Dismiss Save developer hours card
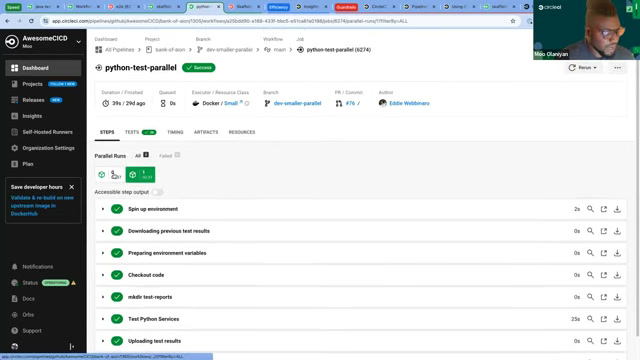640x360 pixels. (x=72, y=187)
